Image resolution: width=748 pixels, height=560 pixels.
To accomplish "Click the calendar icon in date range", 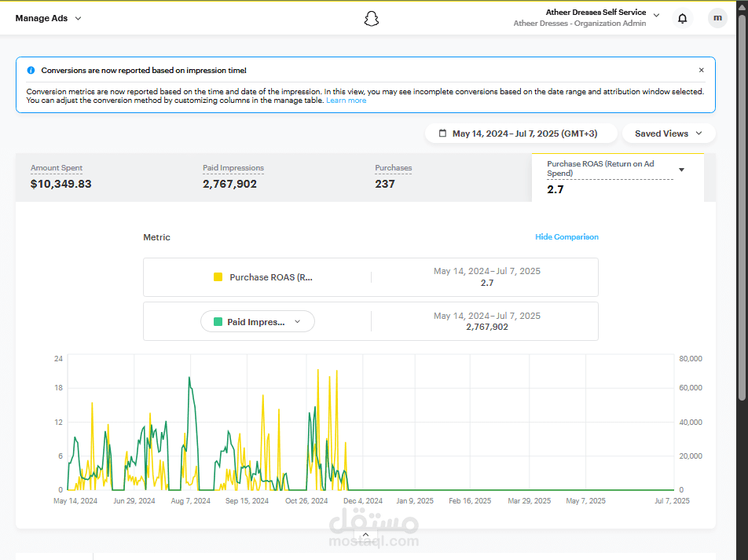I will coord(442,133).
